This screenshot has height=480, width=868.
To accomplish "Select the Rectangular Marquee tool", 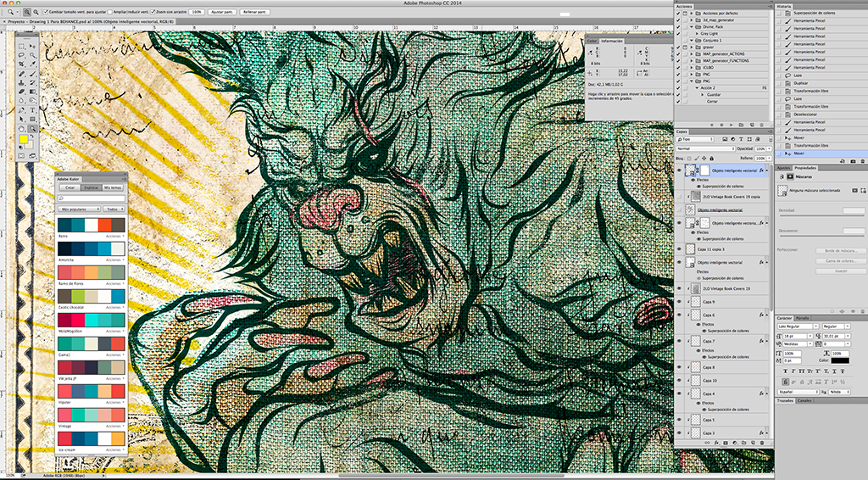I will pyautogui.click(x=21, y=47).
